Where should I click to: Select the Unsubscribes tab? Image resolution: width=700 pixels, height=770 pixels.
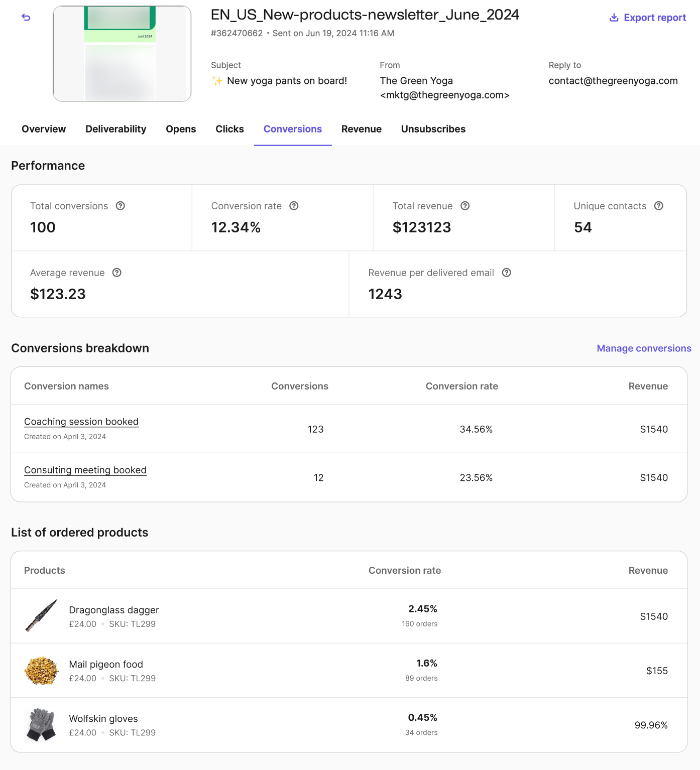click(433, 129)
